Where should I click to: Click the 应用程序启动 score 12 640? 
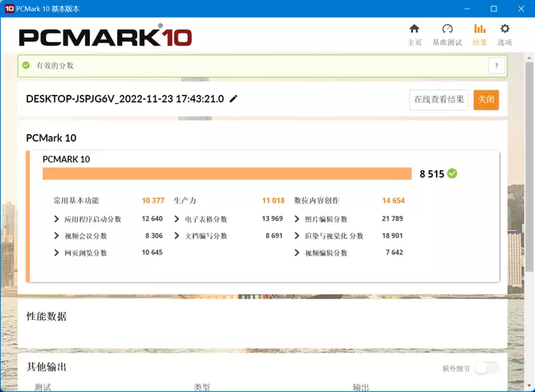point(152,219)
